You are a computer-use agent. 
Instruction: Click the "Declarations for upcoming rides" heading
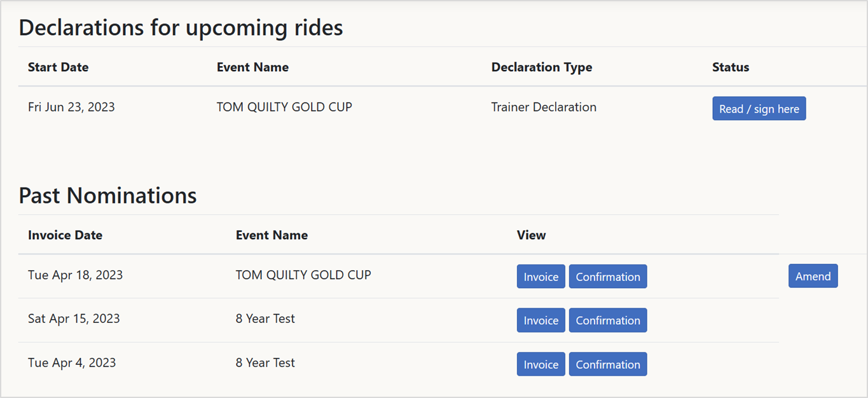coord(181,27)
